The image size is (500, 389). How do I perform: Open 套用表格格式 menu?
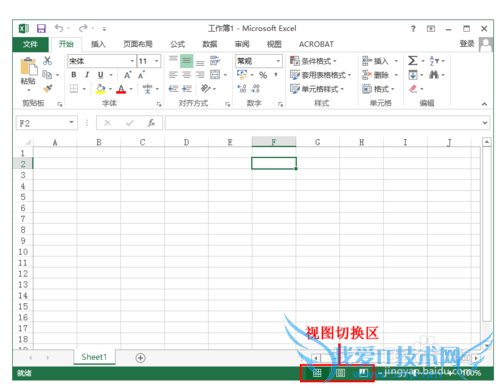(x=321, y=75)
